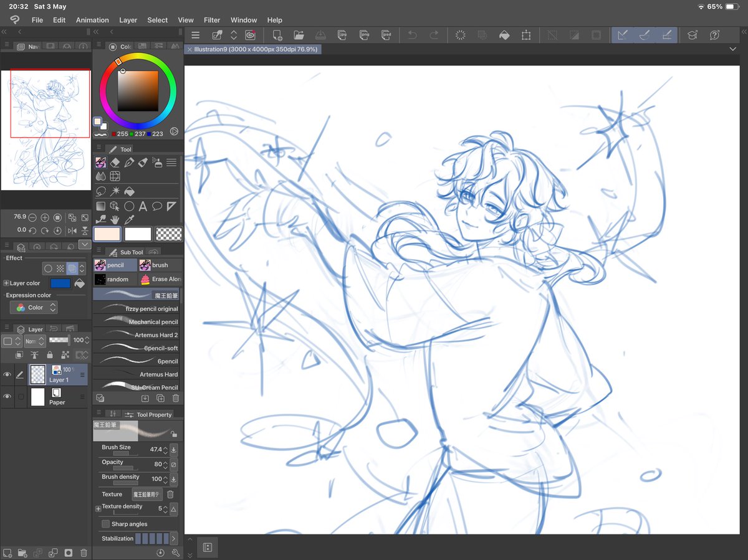The width and height of the screenshot is (748, 560).
Task: Select the Blend tool with the droplets icon
Action: pyautogui.click(x=100, y=177)
